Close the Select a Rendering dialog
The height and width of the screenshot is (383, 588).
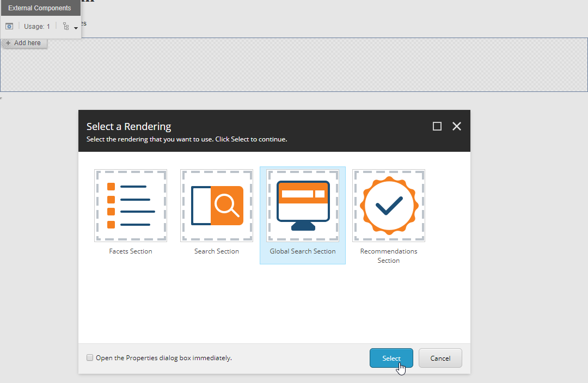(x=457, y=126)
